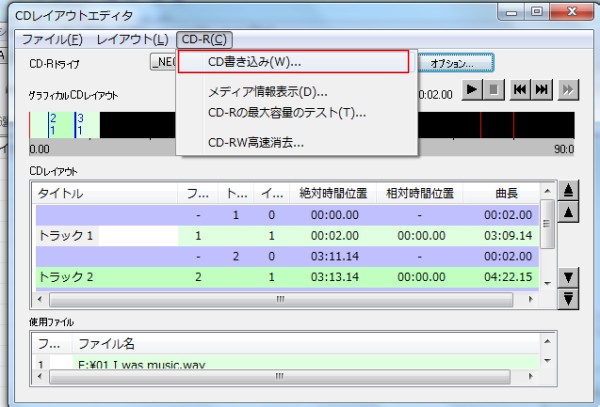Image resolution: width=600 pixels, height=407 pixels.
Task: Select CD書き込み(W)... menu entry
Action: [x=294, y=62]
